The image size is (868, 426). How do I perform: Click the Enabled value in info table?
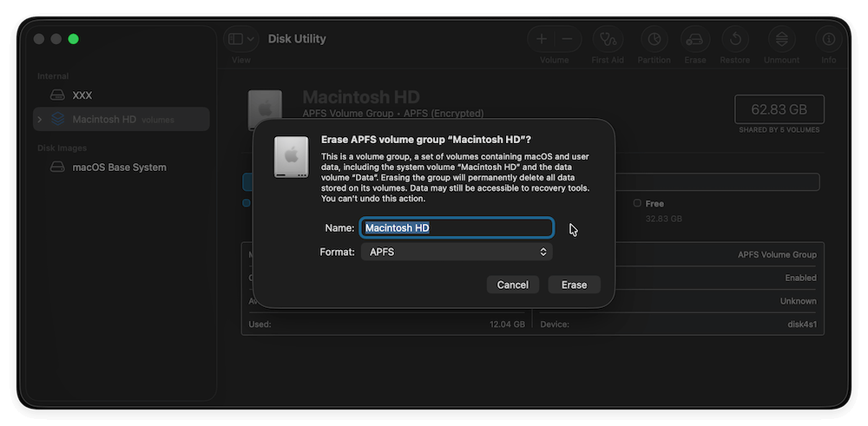(x=800, y=278)
